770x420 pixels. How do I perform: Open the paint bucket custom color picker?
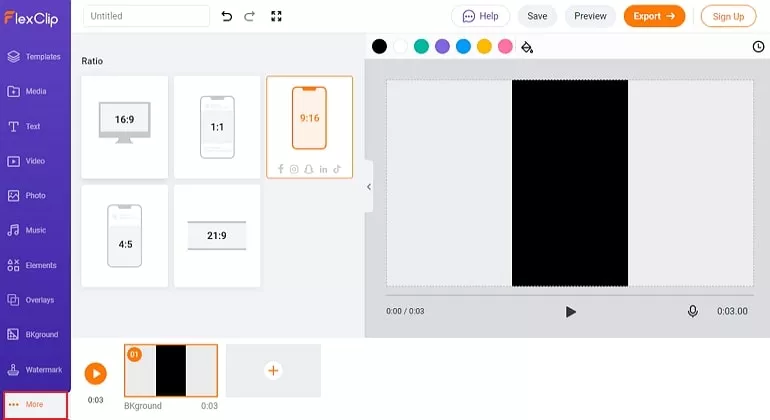tap(527, 47)
